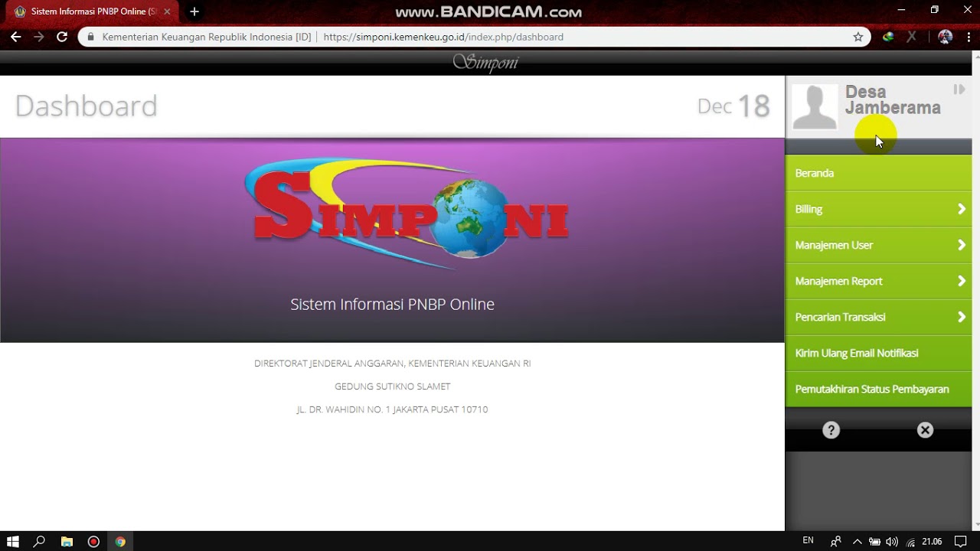Open the Manajemen User menu
This screenshot has width=980, height=551.
(x=879, y=245)
